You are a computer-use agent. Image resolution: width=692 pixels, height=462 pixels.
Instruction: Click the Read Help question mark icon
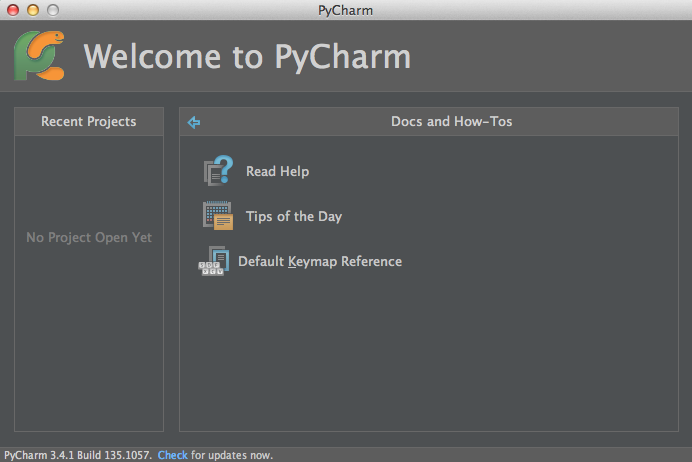coord(218,172)
